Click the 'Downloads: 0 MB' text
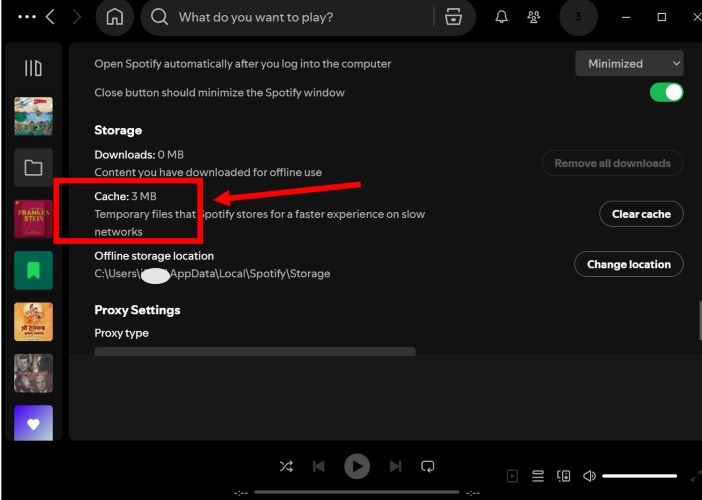This screenshot has width=702, height=500. [x=139, y=155]
